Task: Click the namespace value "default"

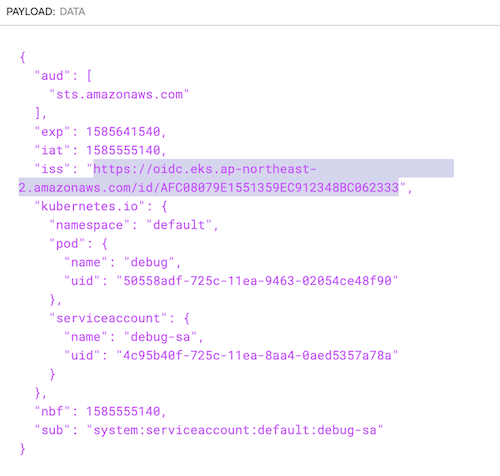Action: coord(179,225)
